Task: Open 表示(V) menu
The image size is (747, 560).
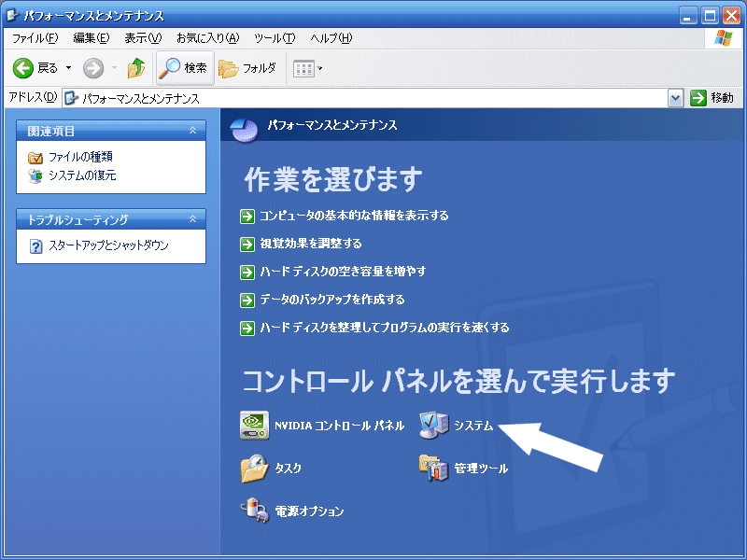Action: tap(143, 38)
